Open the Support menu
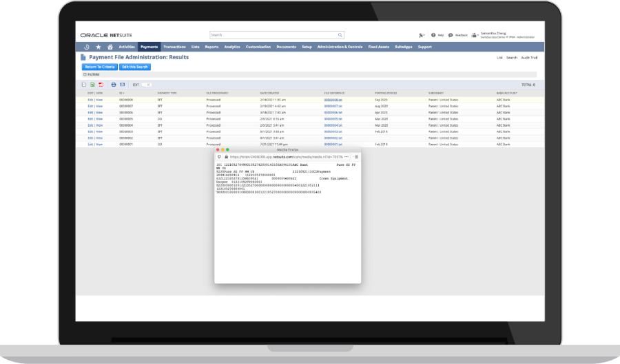The image size is (620, 364). tap(424, 47)
